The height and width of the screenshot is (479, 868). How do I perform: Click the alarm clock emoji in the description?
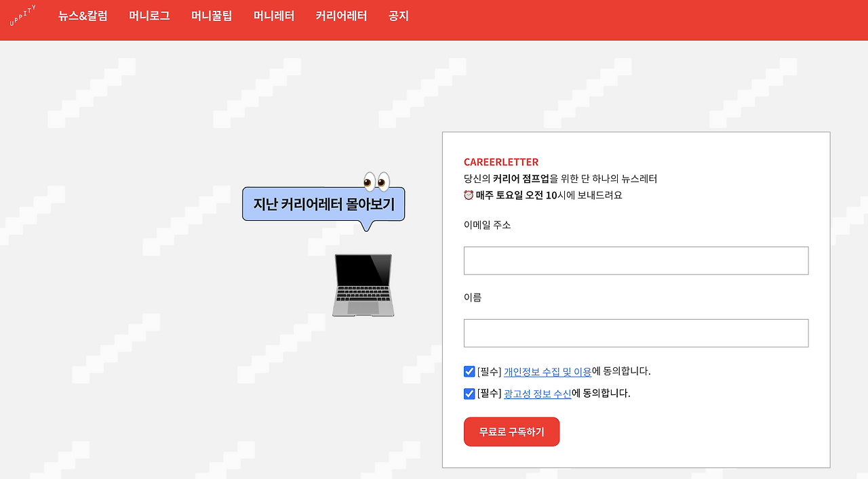(x=469, y=194)
